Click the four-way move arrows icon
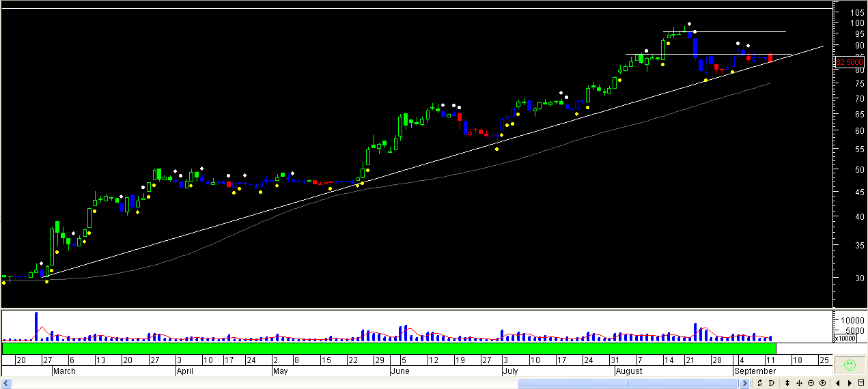The width and height of the screenshot is (868, 389). 799,383
